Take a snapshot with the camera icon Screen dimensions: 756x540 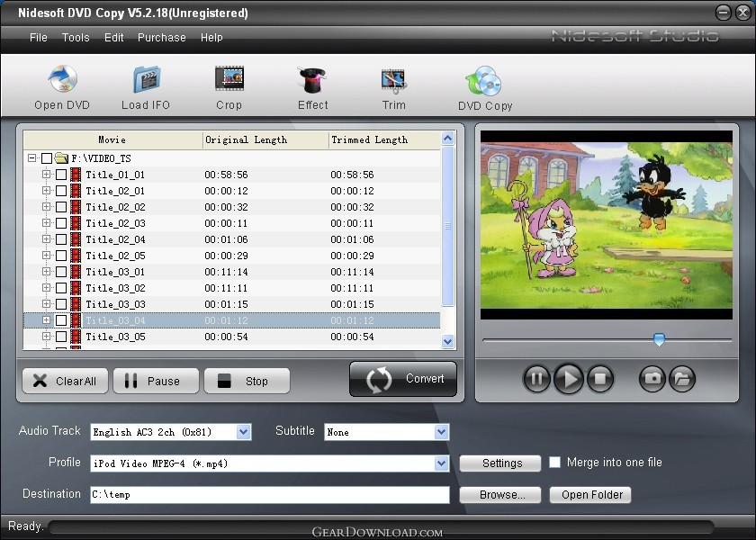pos(652,379)
